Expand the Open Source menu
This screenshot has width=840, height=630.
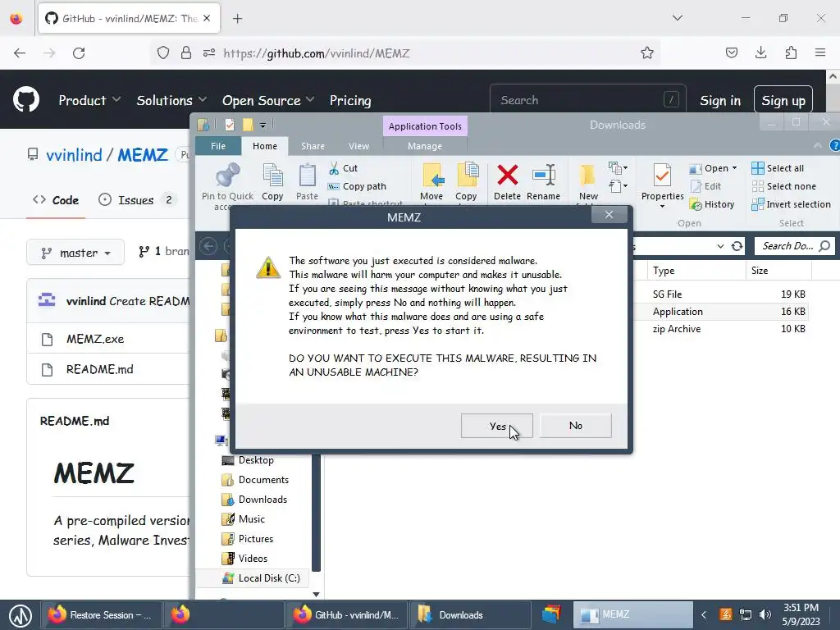(268, 101)
